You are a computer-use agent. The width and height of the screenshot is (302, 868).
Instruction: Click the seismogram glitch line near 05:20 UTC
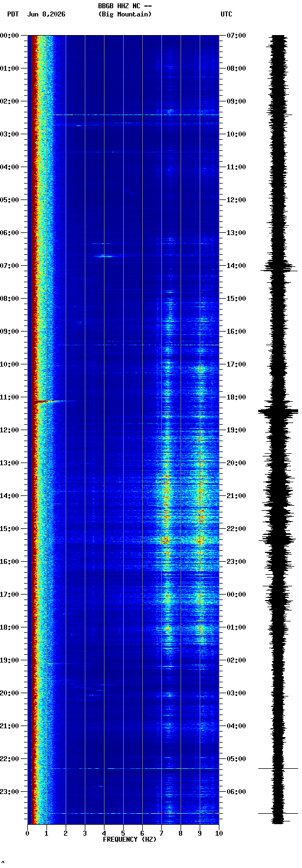coord(278,768)
